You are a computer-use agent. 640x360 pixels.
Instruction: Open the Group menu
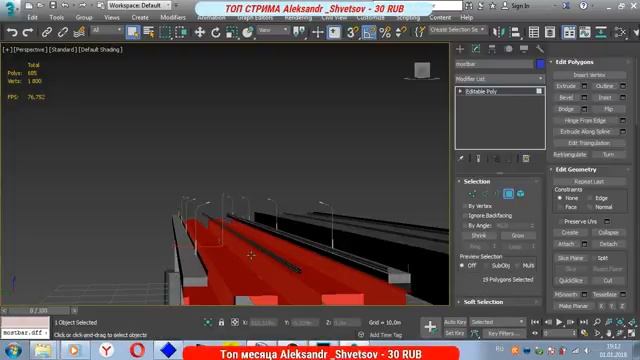coord(84,18)
